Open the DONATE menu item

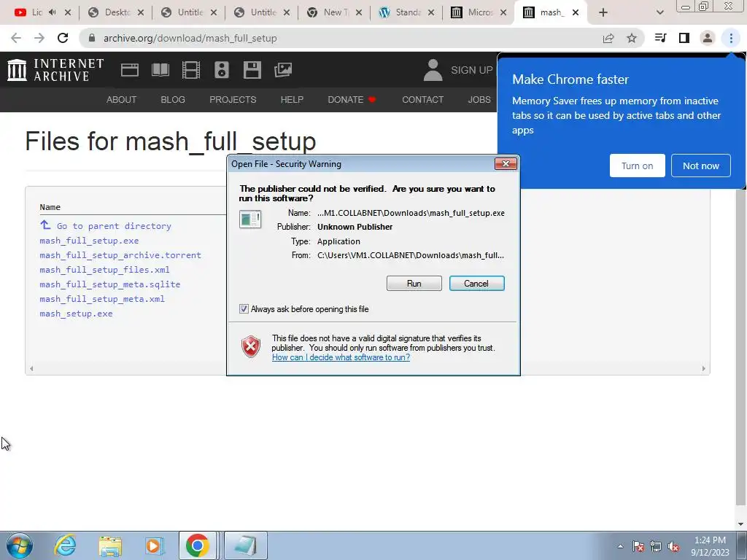[x=352, y=99]
